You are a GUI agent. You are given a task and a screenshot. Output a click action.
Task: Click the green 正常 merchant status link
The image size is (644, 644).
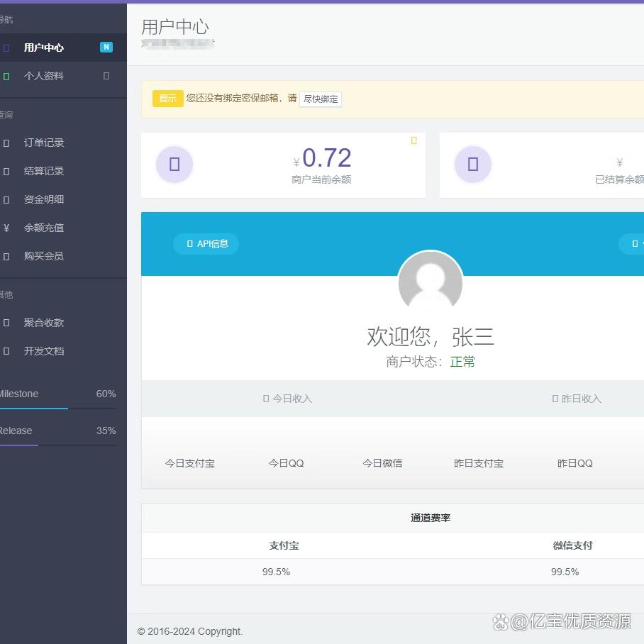pyautogui.click(x=462, y=360)
